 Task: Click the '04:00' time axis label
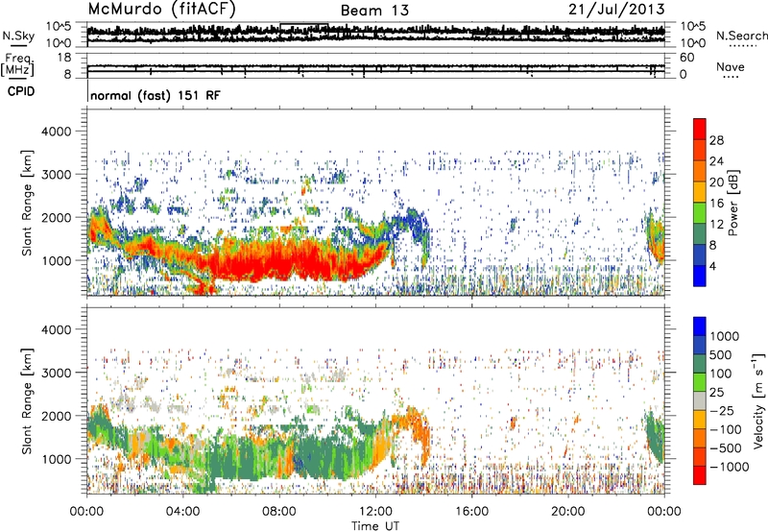182,511
